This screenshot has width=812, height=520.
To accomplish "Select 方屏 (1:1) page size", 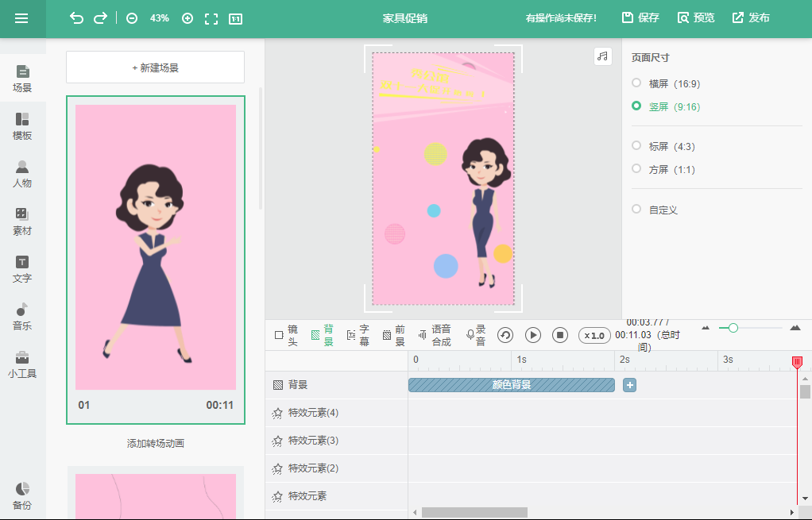I will point(663,169).
